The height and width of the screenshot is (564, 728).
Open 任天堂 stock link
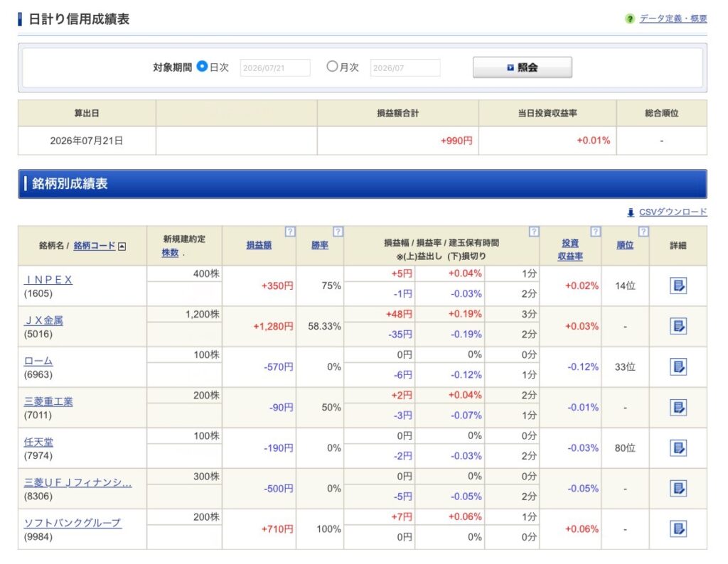pos(38,442)
